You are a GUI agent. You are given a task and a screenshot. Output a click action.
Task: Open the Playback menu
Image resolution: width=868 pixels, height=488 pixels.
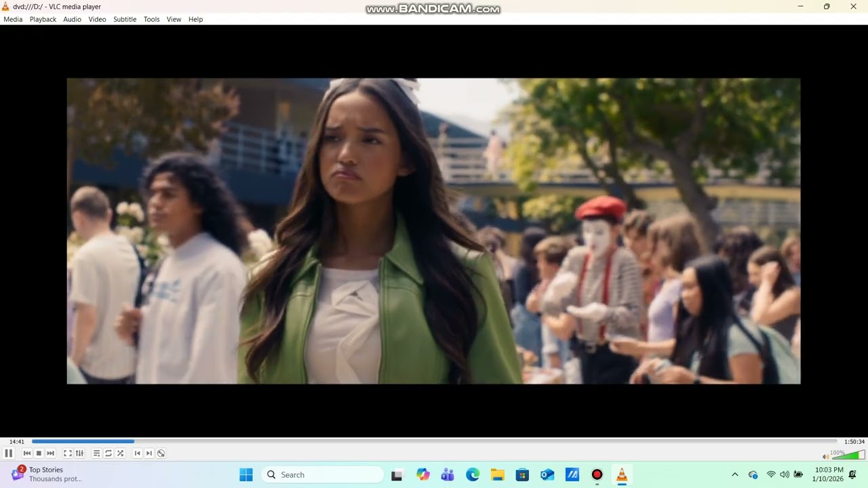43,19
